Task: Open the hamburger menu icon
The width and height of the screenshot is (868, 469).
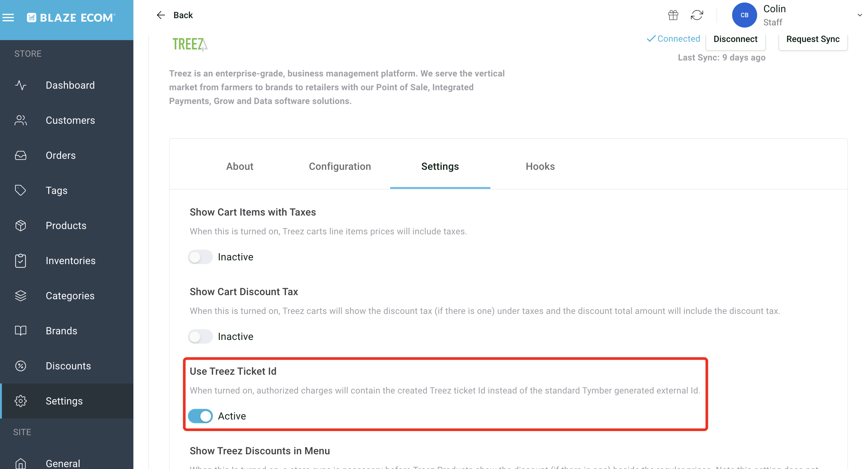Action: pyautogui.click(x=8, y=17)
